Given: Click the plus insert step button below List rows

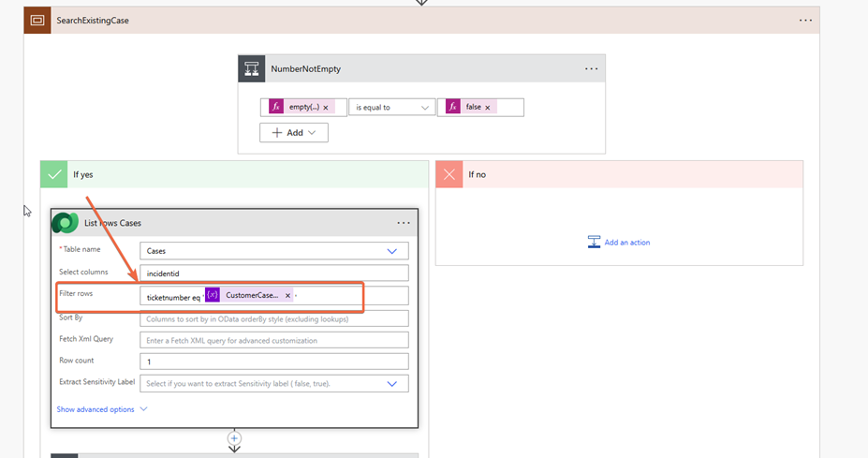Looking at the screenshot, I should click(234, 438).
